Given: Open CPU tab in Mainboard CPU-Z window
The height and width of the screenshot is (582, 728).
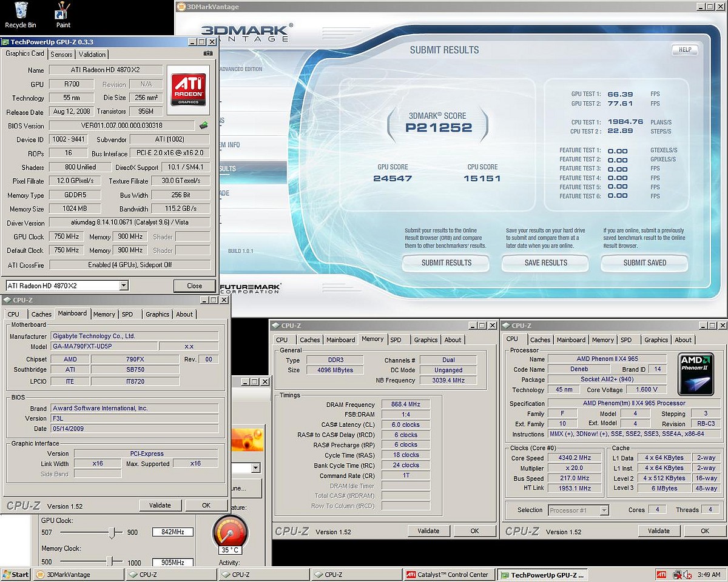Looking at the screenshot, I should pos(13,314).
